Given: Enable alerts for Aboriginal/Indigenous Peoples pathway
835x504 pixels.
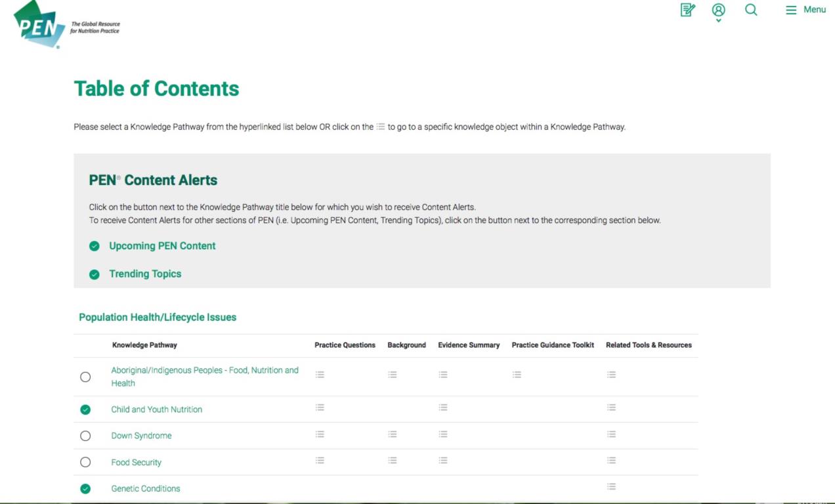Looking at the screenshot, I should [85, 377].
